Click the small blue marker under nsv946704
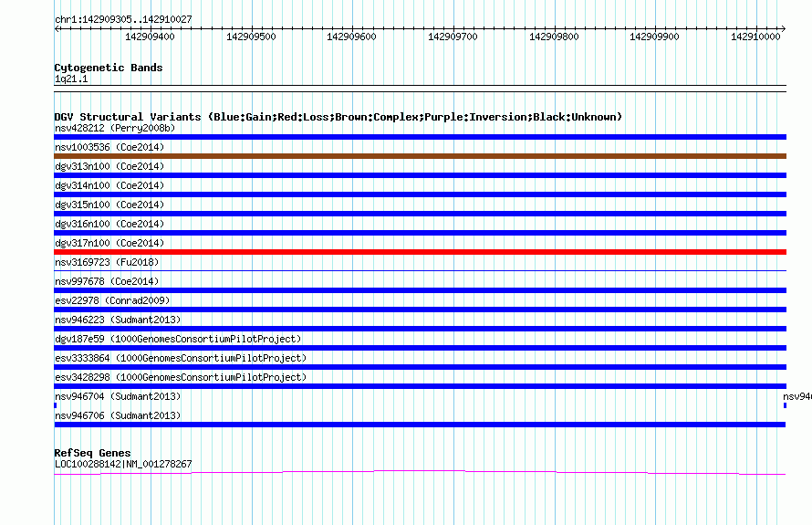This screenshot has width=812, height=525. 56,405
